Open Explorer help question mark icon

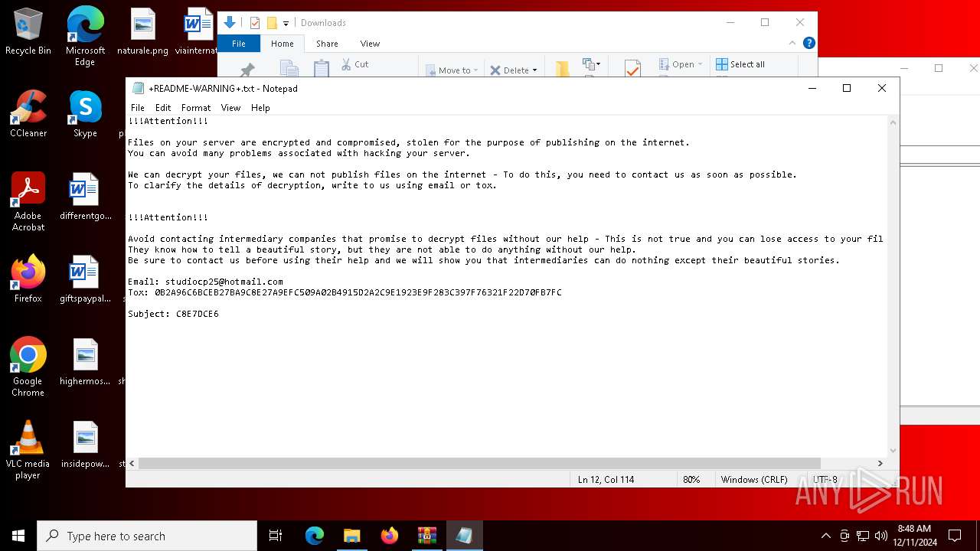pos(808,43)
